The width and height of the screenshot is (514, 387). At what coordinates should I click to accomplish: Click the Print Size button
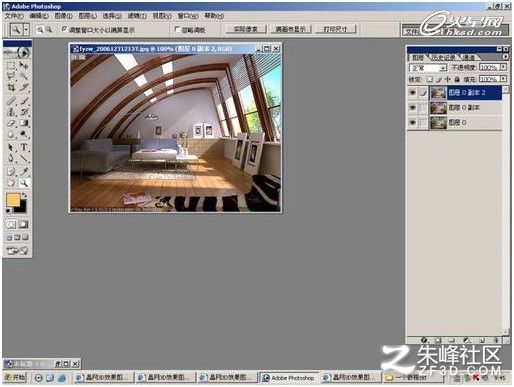[x=336, y=29]
